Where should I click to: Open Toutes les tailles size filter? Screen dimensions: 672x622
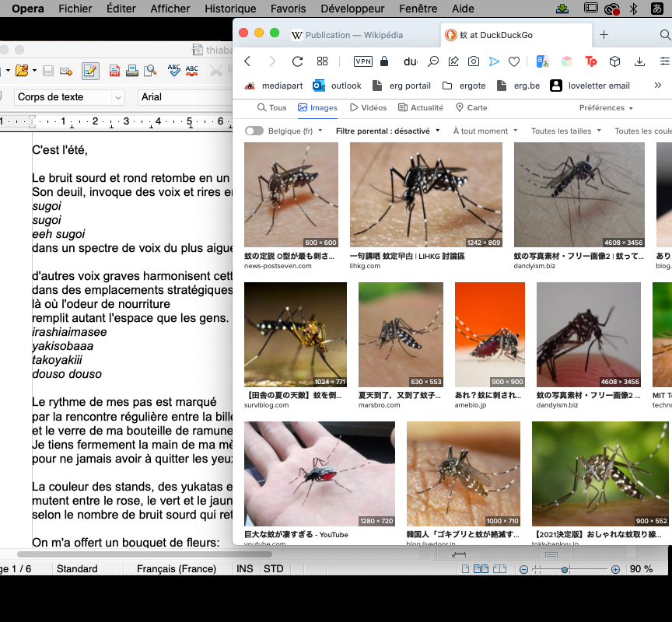pos(565,131)
